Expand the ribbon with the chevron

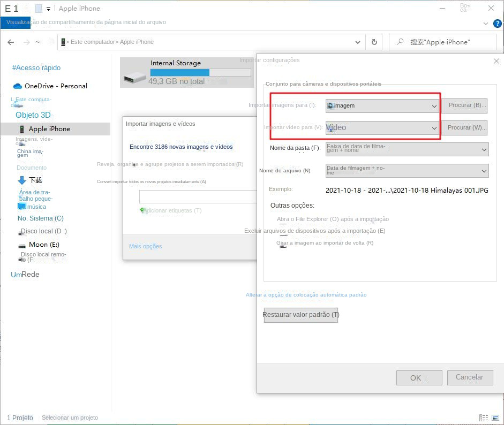(486, 24)
